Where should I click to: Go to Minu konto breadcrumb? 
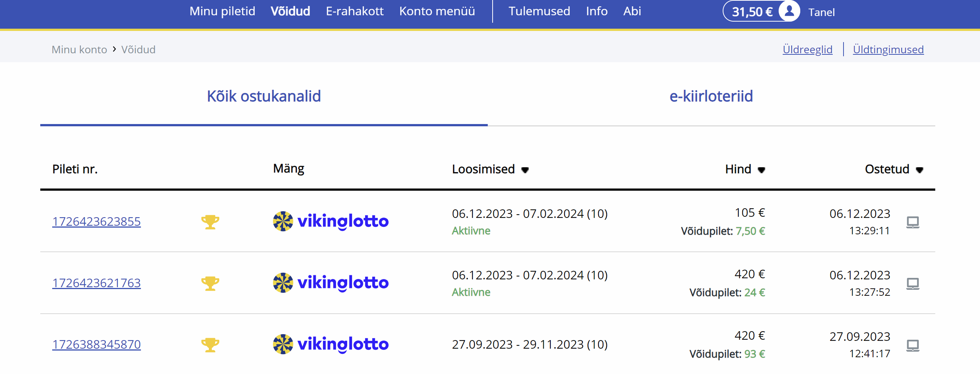[x=79, y=50]
